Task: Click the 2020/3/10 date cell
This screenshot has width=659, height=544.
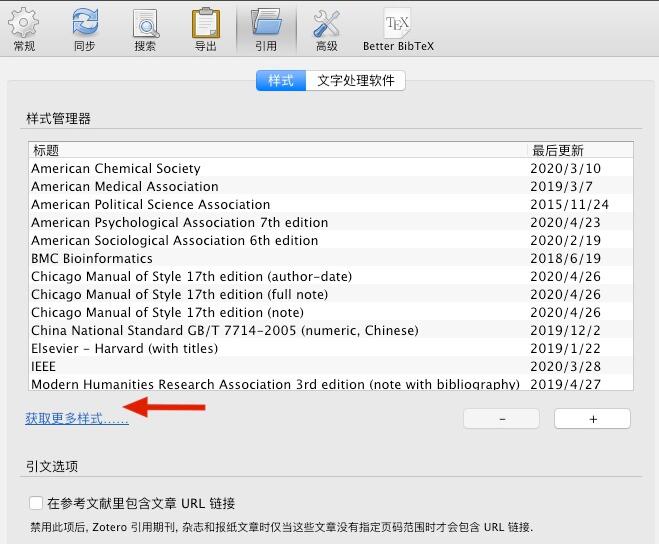Action: tap(565, 168)
